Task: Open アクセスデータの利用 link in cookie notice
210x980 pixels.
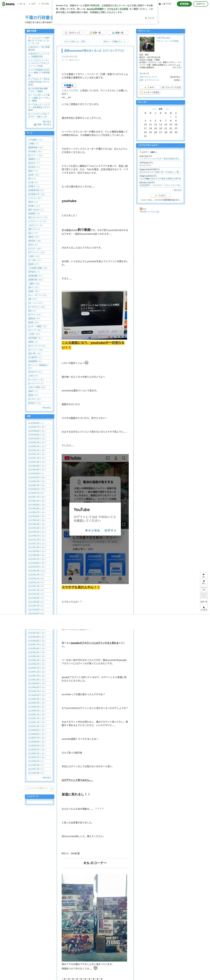Action: coord(117,9)
